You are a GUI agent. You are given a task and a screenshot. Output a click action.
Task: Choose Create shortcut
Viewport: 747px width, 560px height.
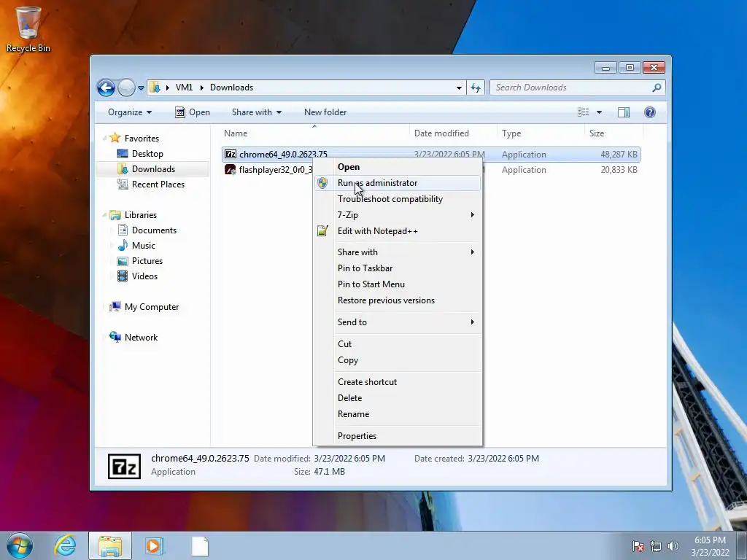pyautogui.click(x=398, y=382)
